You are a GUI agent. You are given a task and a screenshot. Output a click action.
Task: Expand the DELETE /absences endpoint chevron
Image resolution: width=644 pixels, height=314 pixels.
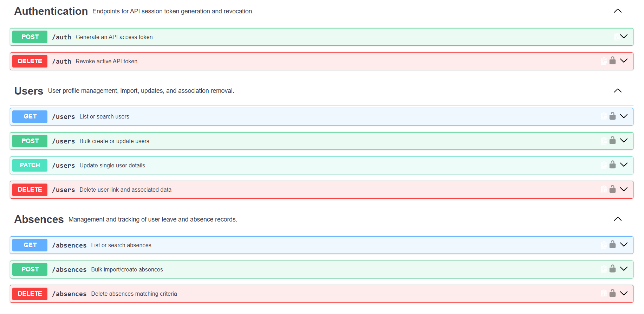624,293
